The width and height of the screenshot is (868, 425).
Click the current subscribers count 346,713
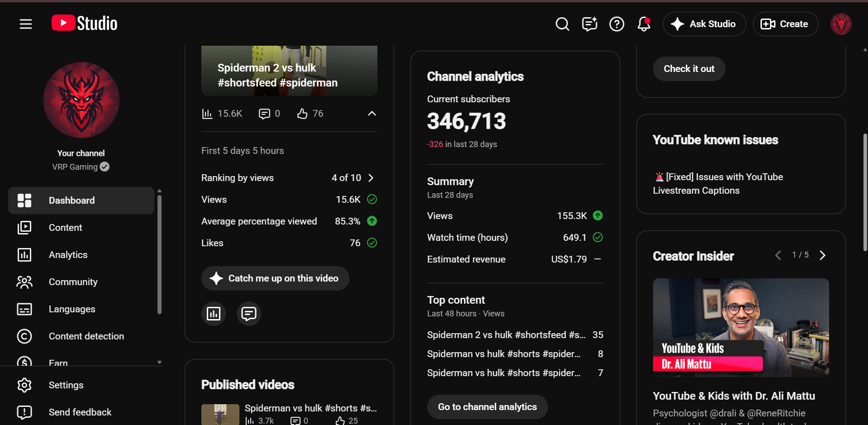tap(467, 121)
